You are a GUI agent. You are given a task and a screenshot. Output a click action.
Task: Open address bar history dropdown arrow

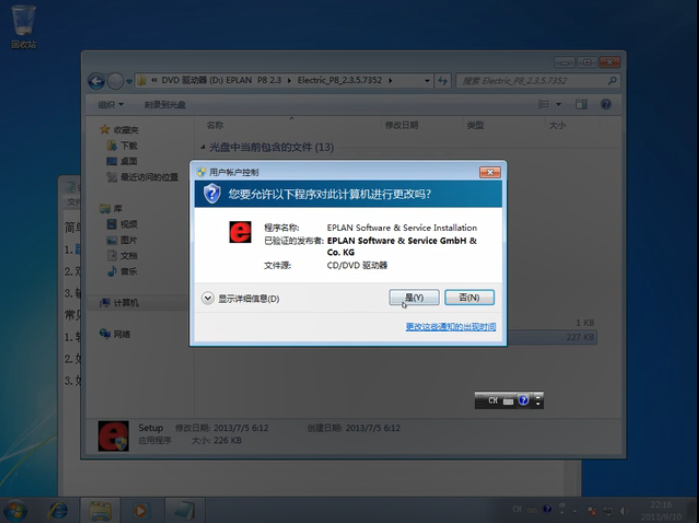coord(427,81)
